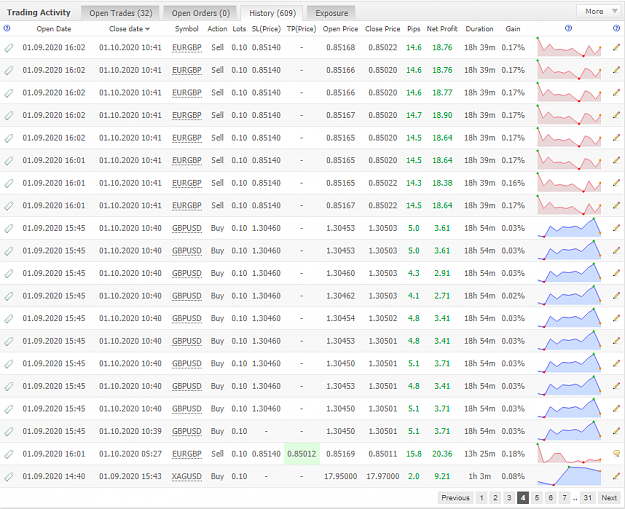Click the highlighted TP price 0.85012
The height and width of the screenshot is (509, 625).
[301, 454]
